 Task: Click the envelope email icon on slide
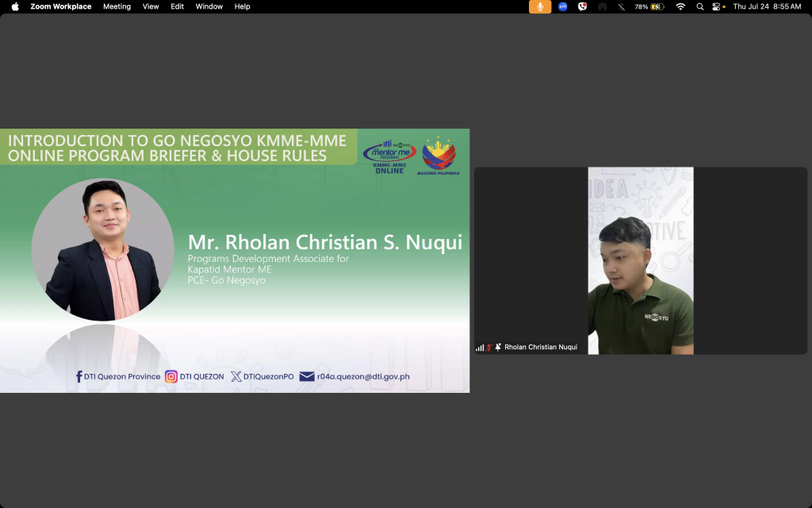pos(307,377)
